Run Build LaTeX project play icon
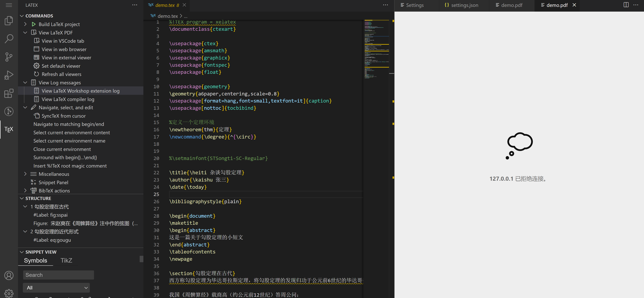Screen dimensions: 644x298 click(x=34, y=24)
